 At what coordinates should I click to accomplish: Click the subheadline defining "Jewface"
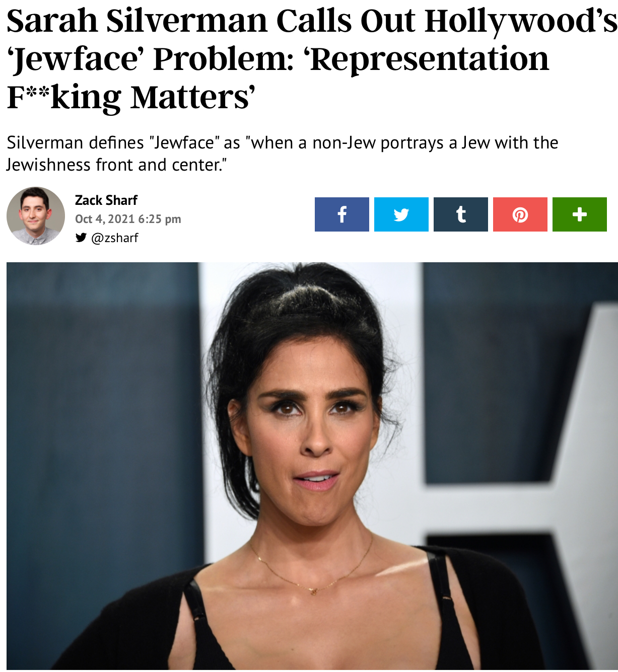point(282,154)
